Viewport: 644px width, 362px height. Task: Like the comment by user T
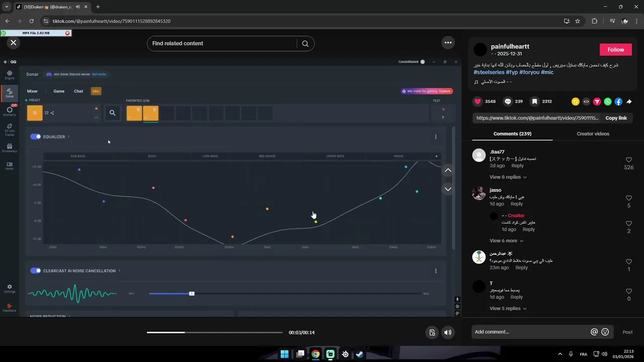click(629, 291)
